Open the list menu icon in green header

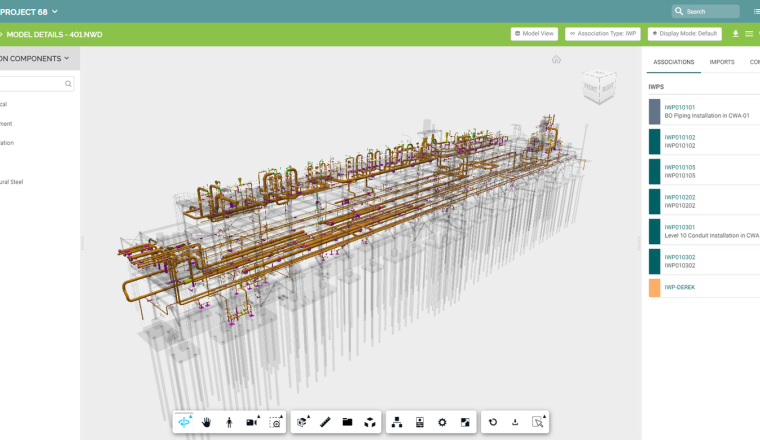coord(749,34)
